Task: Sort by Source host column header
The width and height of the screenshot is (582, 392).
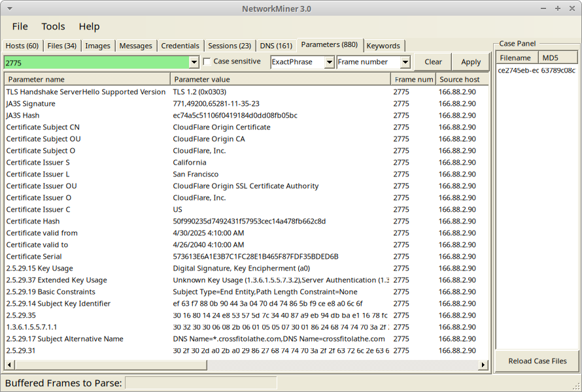Action: click(462, 79)
